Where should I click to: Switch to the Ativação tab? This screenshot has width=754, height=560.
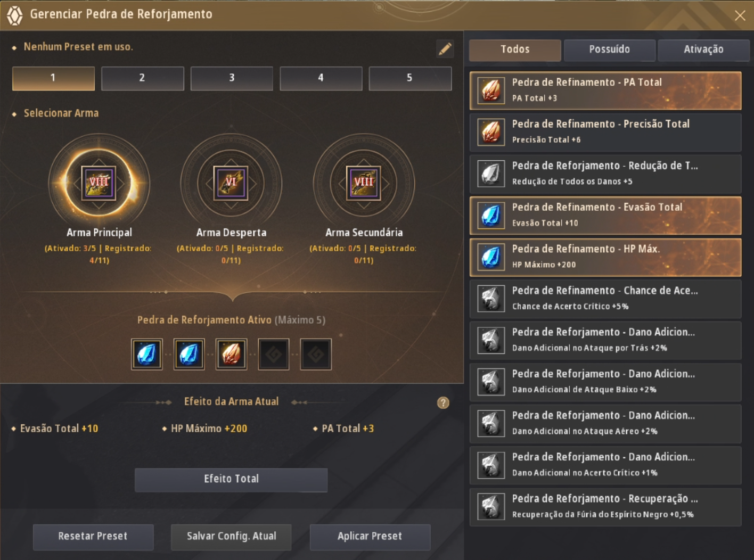703,50
